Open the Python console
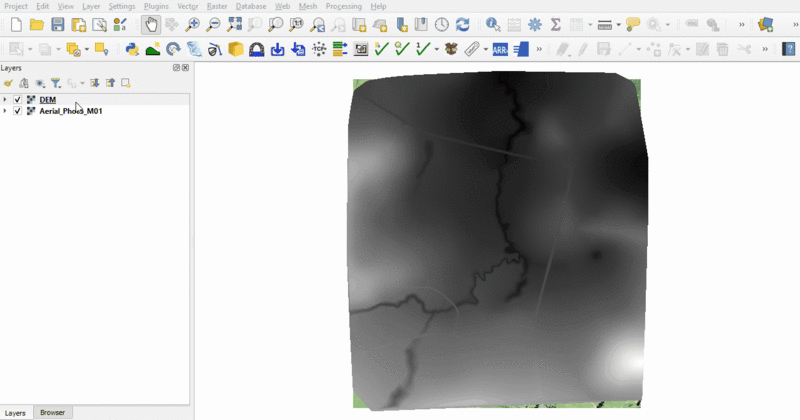 coord(132,49)
